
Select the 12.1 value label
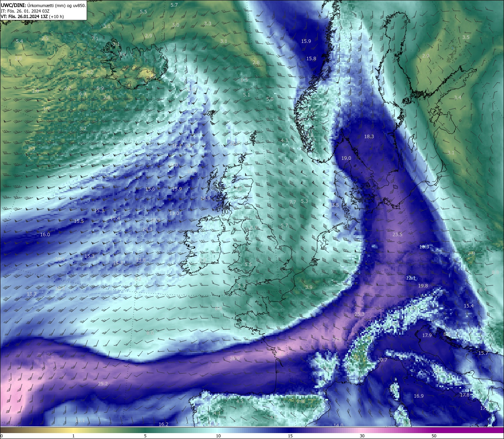(411, 278)
